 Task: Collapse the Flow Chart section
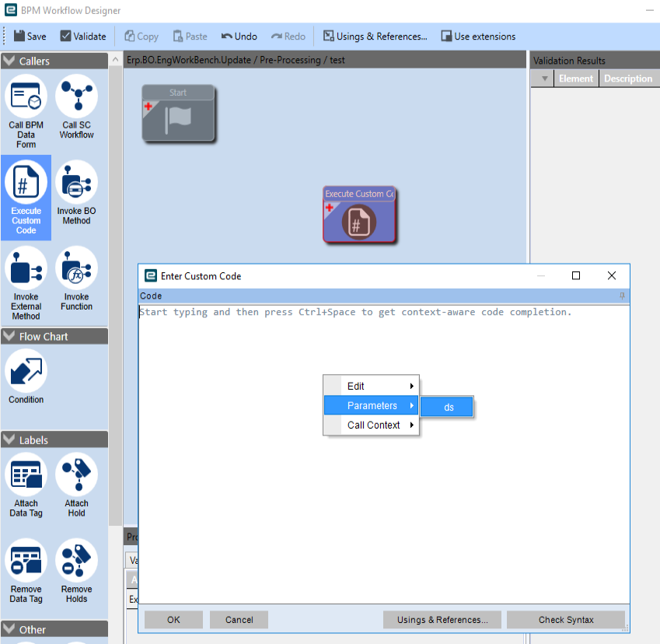[x=9, y=336]
